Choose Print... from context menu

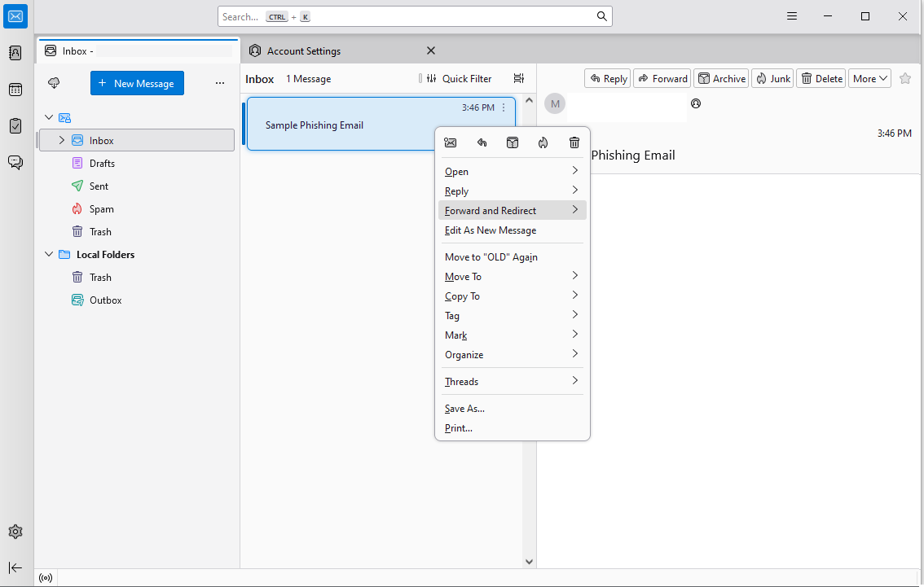pos(512,427)
